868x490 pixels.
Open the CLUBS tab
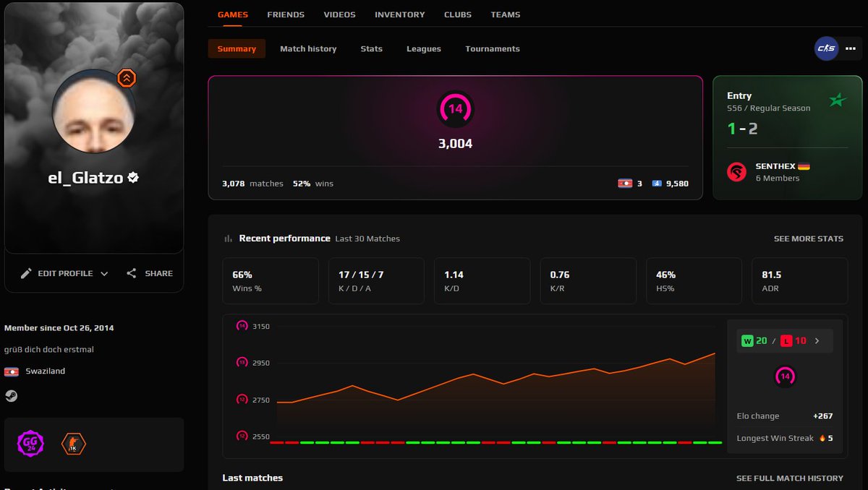click(x=458, y=14)
